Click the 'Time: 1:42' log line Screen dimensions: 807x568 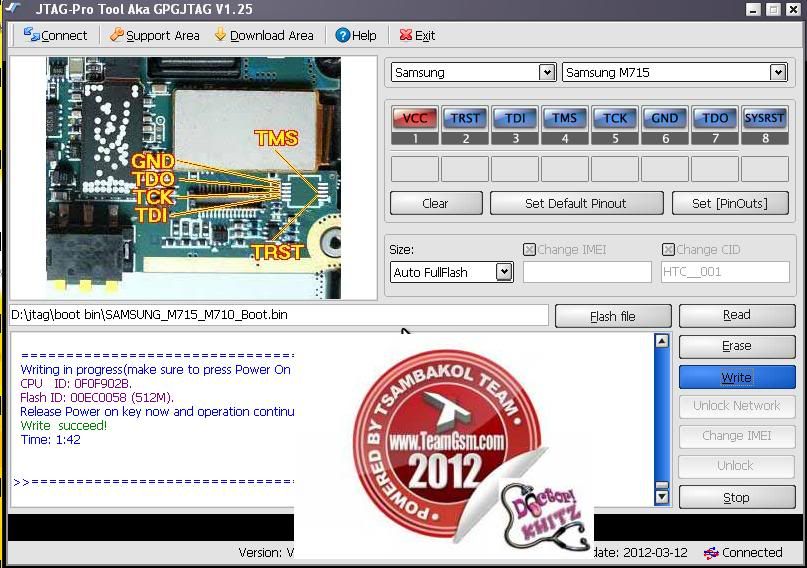pos(50,439)
